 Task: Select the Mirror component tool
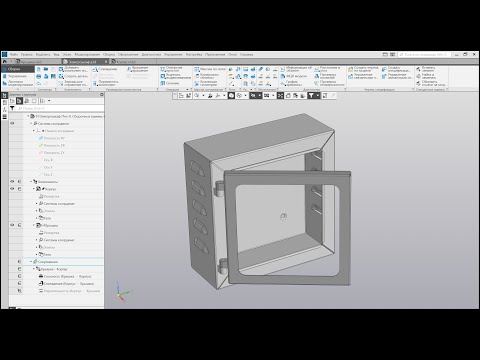[73, 83]
